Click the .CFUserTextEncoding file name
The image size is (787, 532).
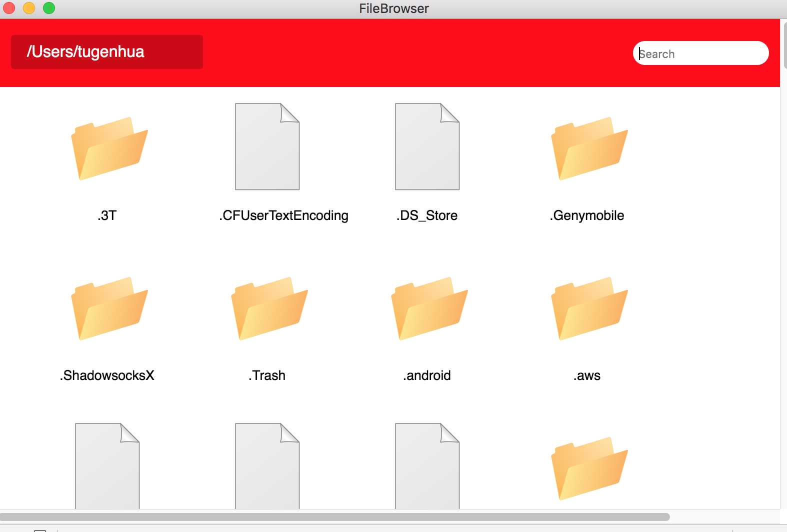click(x=283, y=215)
